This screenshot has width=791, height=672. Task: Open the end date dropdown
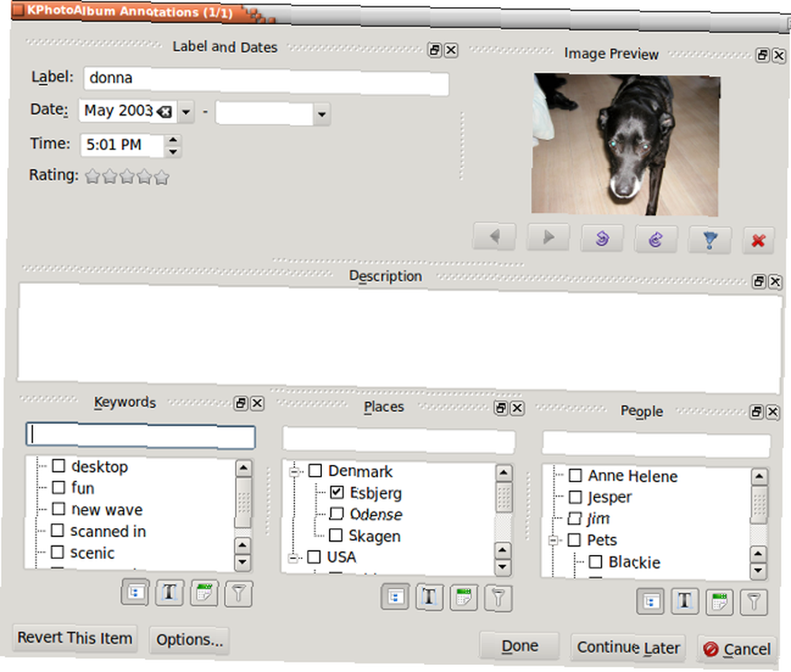click(x=322, y=115)
